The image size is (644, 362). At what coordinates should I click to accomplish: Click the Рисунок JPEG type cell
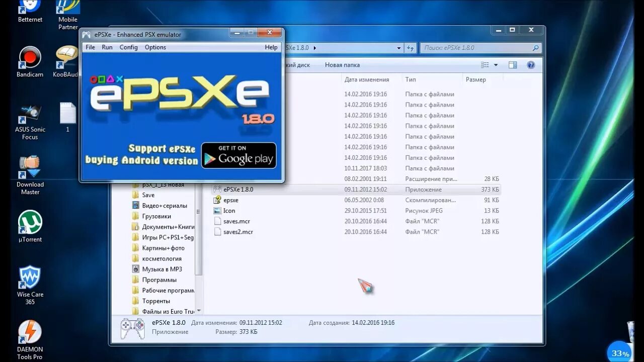424,211
